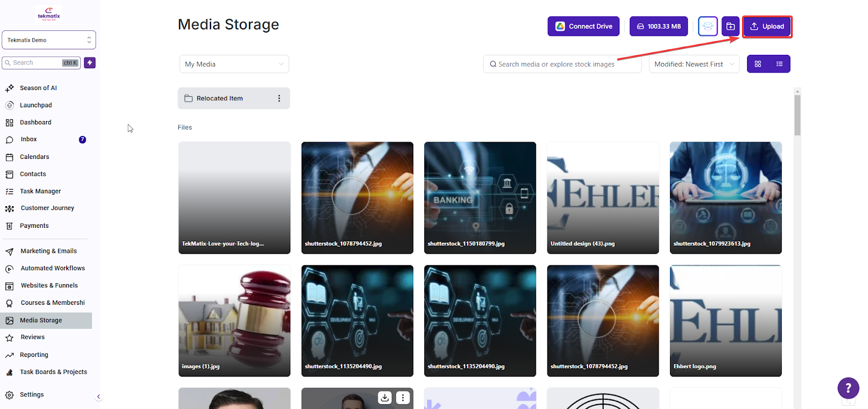Click the Upload button
The image size is (868, 409).
[767, 27]
